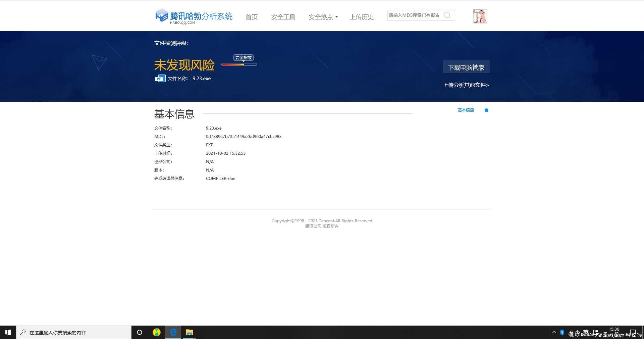Click the safety index progress bar

(239, 64)
